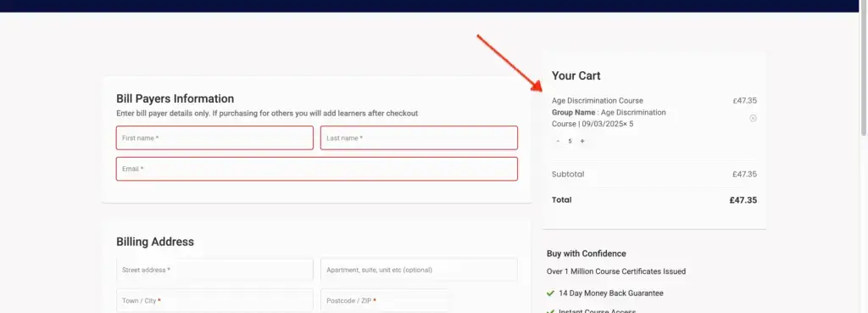
Task: Click the green checkmark beside Money Back Guarantee
Action: click(550, 293)
